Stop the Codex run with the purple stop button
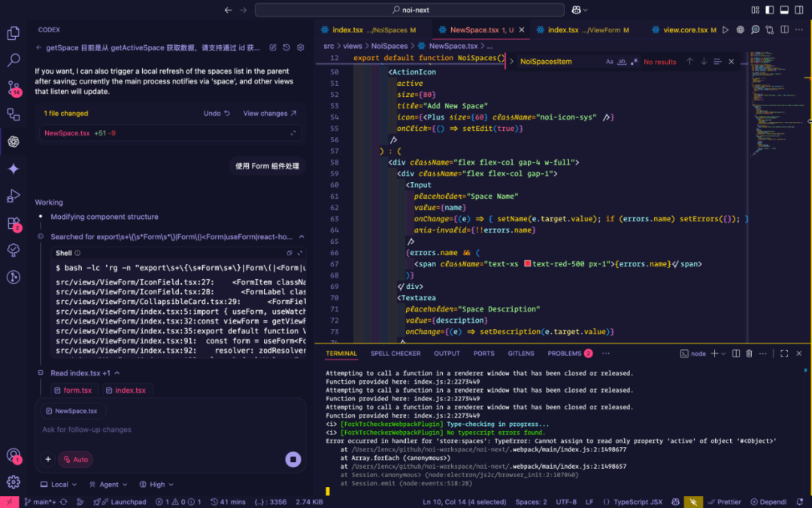 pyautogui.click(x=293, y=459)
